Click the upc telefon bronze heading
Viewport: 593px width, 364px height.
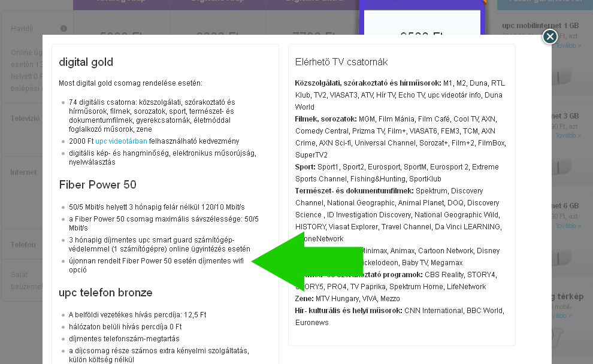pos(105,293)
